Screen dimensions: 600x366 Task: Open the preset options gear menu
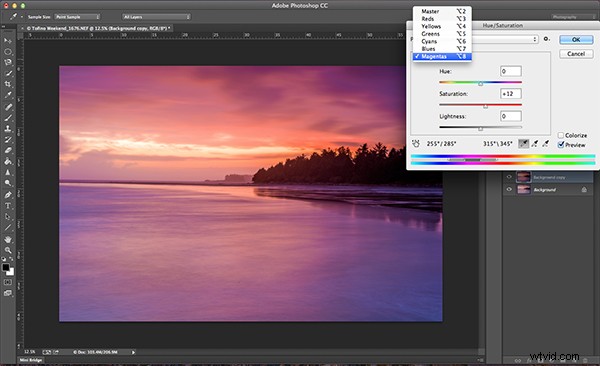[x=546, y=39]
